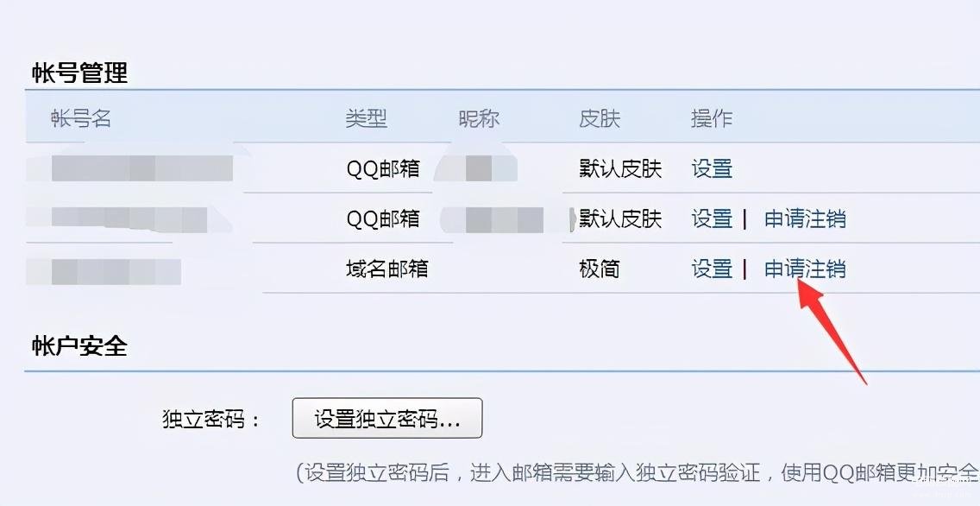The width and height of the screenshot is (980, 506).
Task: Click the blurred nickname in the first row
Action: click(478, 169)
